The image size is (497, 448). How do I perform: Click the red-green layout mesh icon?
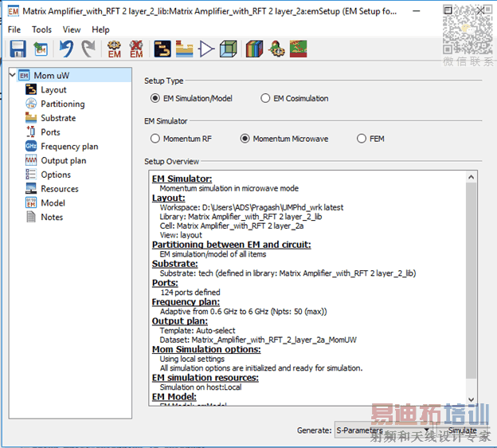click(298, 49)
